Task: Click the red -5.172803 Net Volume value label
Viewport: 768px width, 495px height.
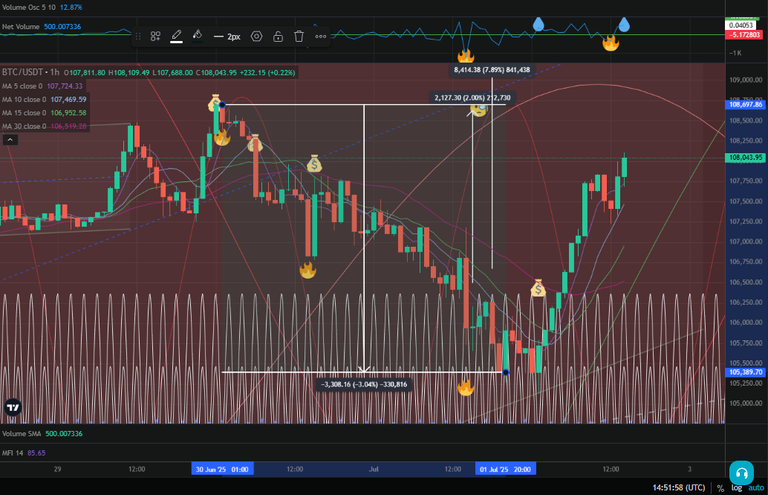Action: click(x=744, y=35)
